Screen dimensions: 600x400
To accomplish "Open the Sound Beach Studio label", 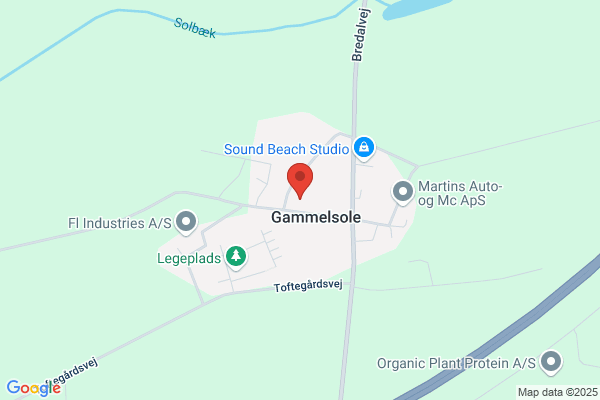I will [x=286, y=149].
